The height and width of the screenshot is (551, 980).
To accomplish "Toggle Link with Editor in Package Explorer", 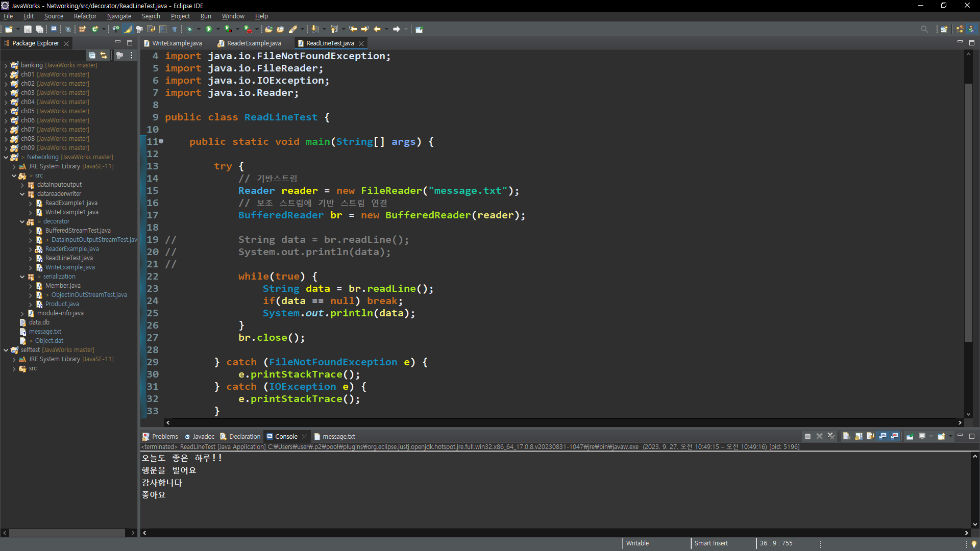I will coord(104,55).
